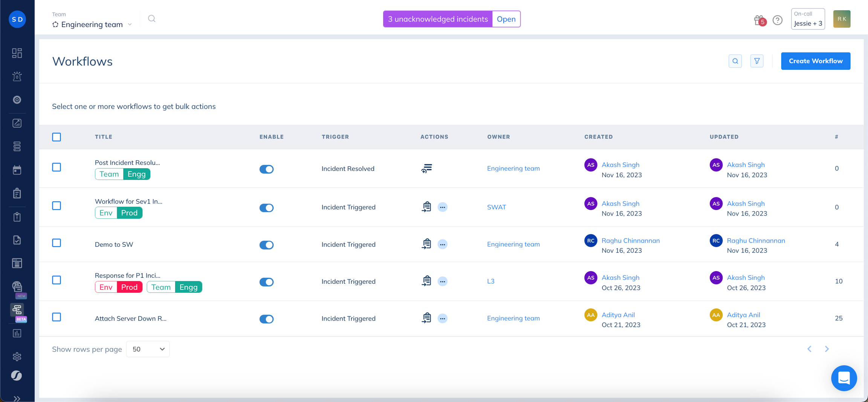Go to the previous page arrow

(x=809, y=349)
